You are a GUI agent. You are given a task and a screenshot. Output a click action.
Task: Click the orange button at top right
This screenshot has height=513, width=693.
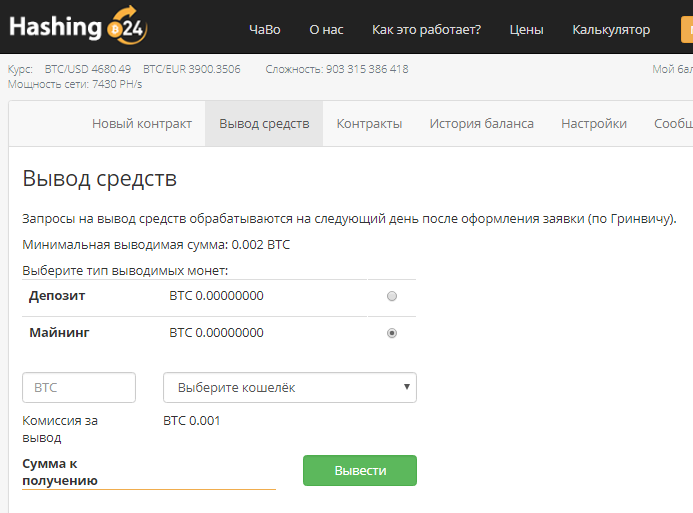coord(686,30)
